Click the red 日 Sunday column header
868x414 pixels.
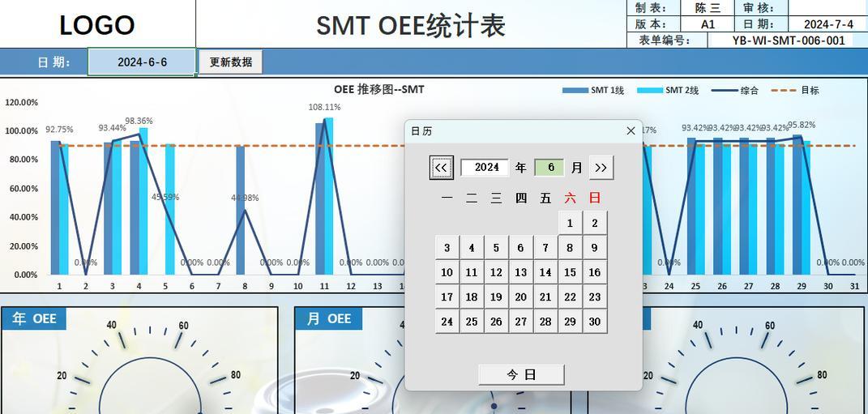click(x=595, y=198)
